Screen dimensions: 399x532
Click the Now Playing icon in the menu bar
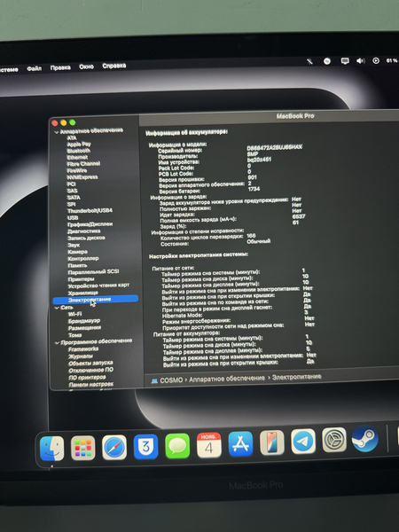376,60
